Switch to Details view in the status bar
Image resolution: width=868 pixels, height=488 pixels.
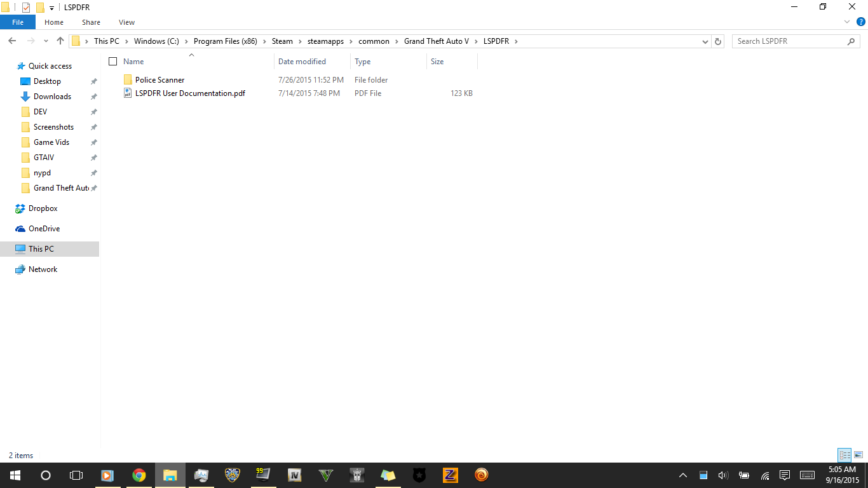pyautogui.click(x=844, y=455)
